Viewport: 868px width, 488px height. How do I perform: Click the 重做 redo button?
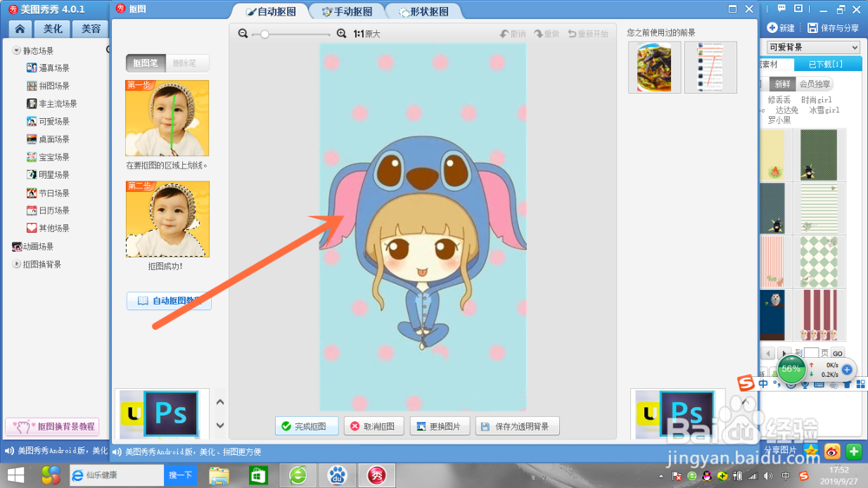pos(547,35)
